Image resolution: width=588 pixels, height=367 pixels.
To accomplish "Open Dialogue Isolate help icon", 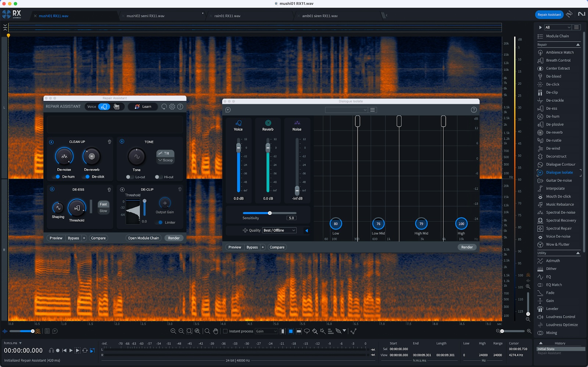I will (474, 110).
